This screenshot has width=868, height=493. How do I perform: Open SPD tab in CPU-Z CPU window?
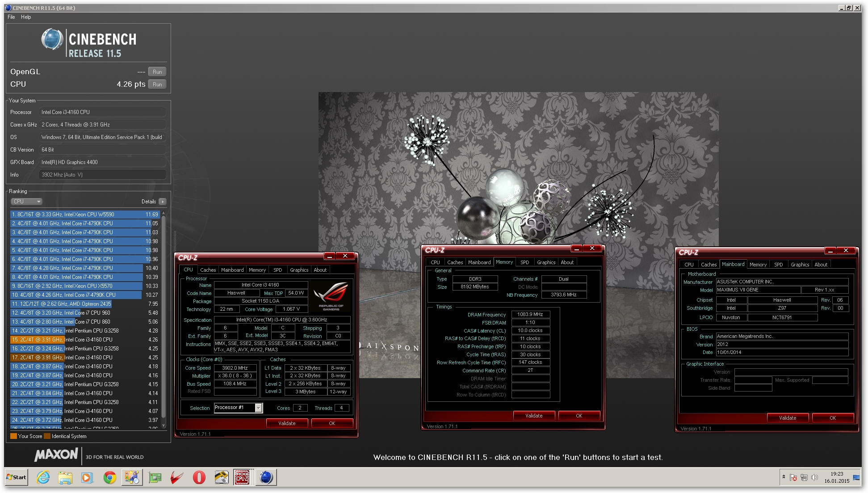point(277,270)
